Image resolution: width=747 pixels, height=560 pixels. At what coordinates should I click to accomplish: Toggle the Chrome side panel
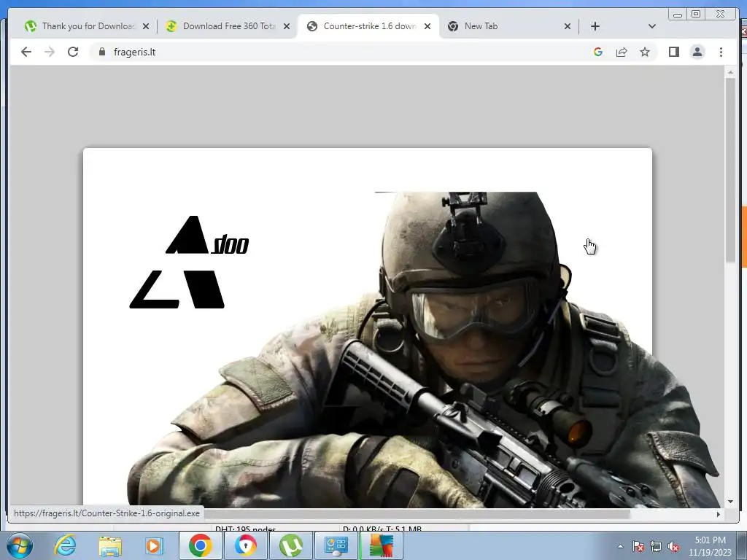[x=673, y=52]
